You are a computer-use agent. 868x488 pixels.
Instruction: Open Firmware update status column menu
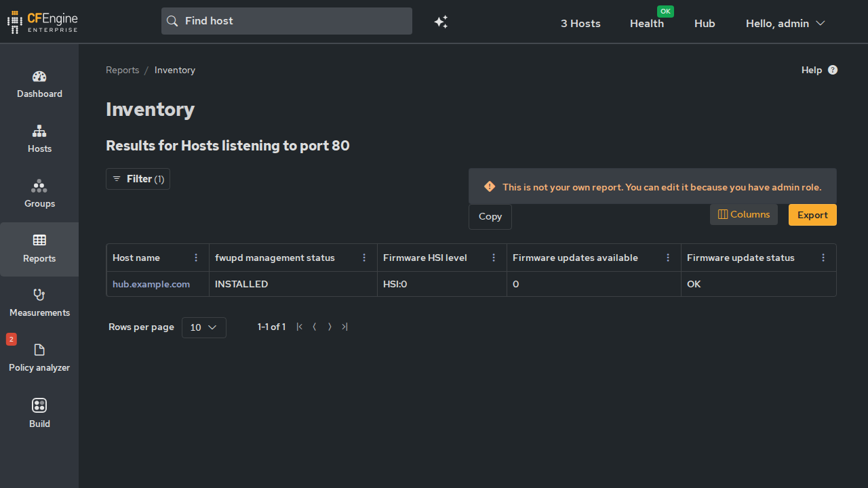tap(823, 258)
